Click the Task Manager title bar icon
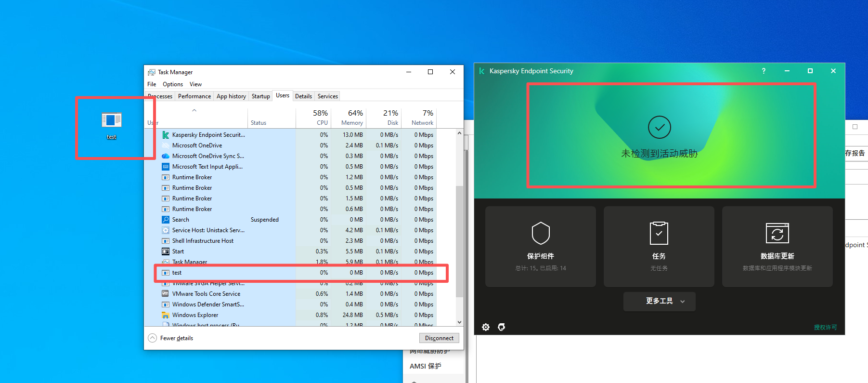Viewport: 868px width, 383px height. coord(152,72)
